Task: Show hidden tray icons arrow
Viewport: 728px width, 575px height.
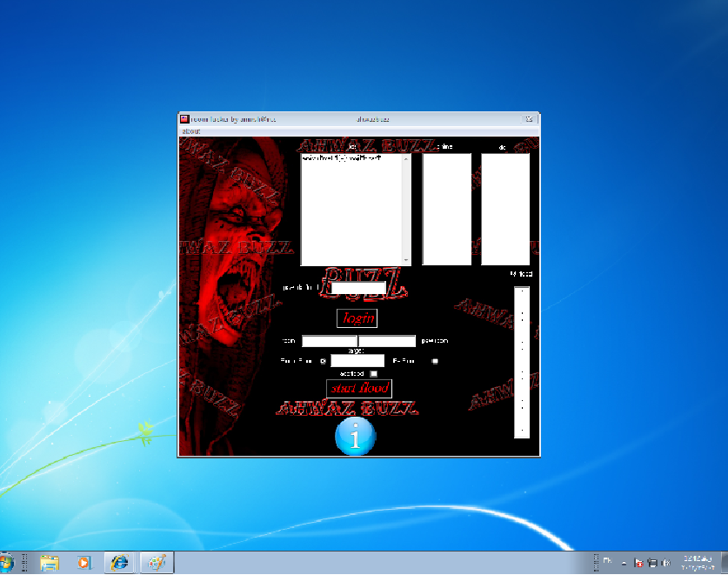Action: pos(624,564)
